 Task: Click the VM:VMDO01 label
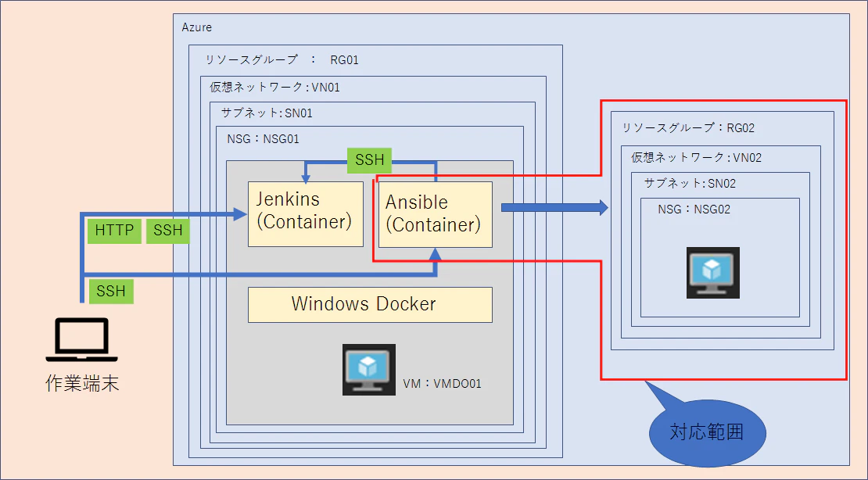point(443,384)
